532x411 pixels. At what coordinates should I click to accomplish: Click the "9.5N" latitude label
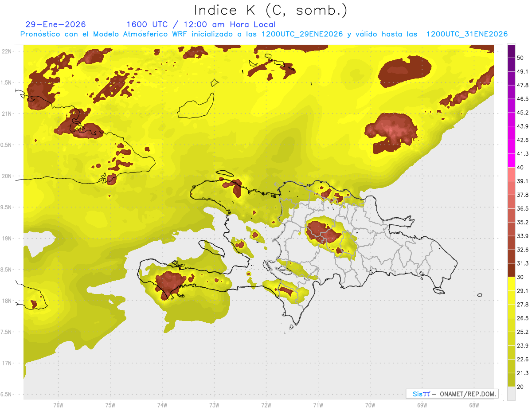click(x=7, y=207)
